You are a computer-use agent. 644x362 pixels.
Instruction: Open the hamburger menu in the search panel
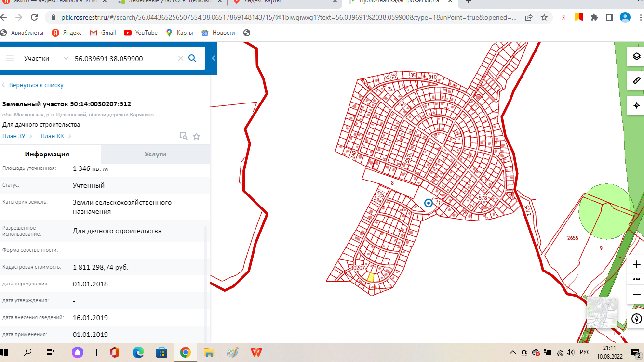click(x=10, y=58)
